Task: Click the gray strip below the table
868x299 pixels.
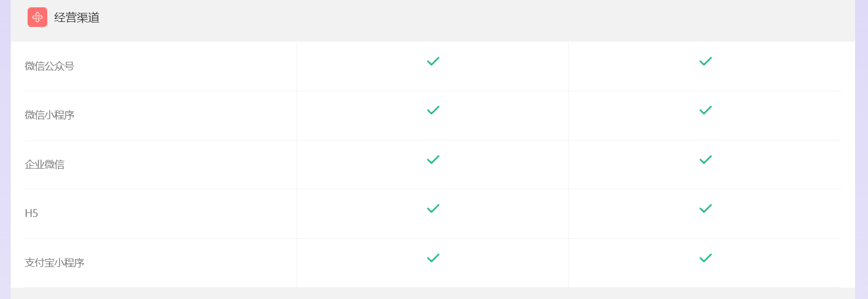Action: click(432, 293)
